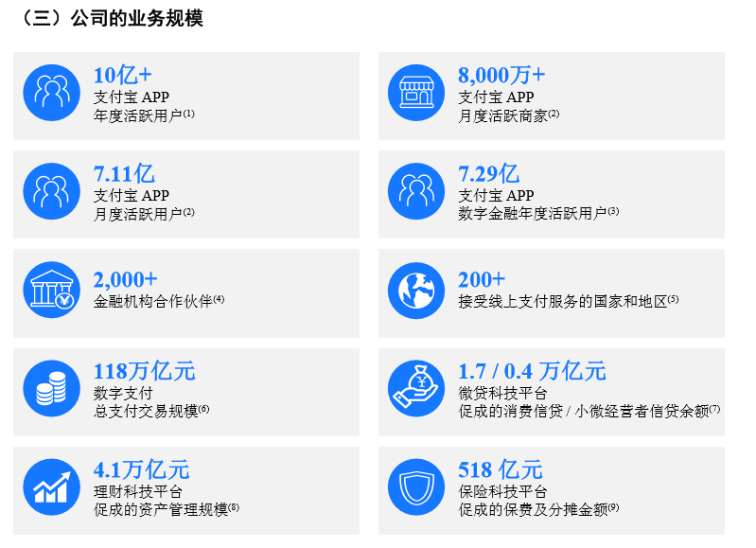Click the figure 518 亿元
Viewport: 756px width, 548px height.
click(x=500, y=469)
